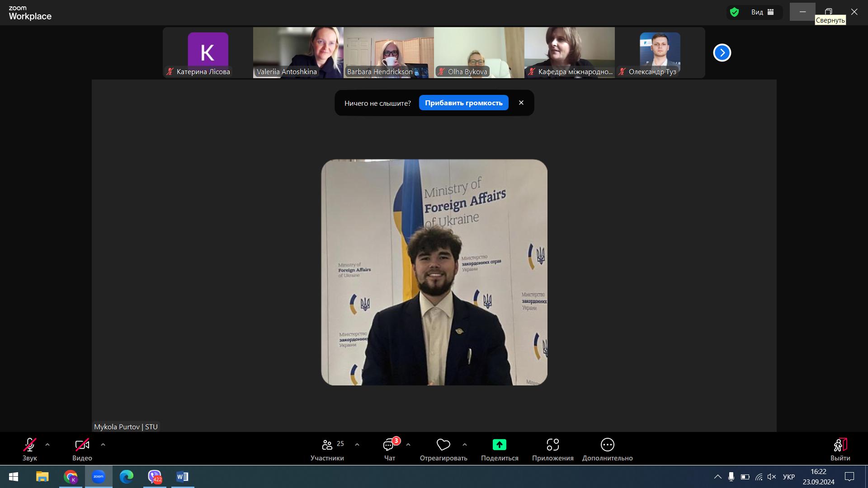This screenshot has height=488, width=868.
Task: Open reactions with Отреагировать heart icon
Action: pyautogui.click(x=443, y=449)
